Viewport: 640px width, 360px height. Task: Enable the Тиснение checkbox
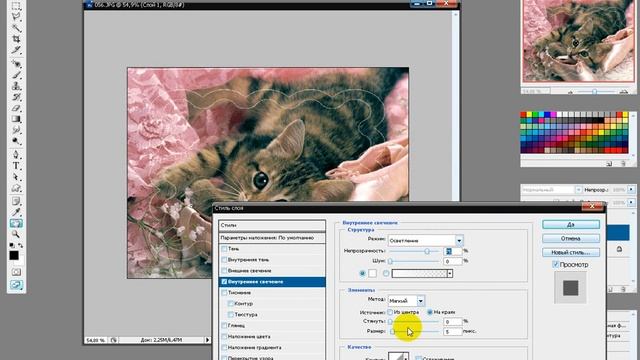point(224,293)
